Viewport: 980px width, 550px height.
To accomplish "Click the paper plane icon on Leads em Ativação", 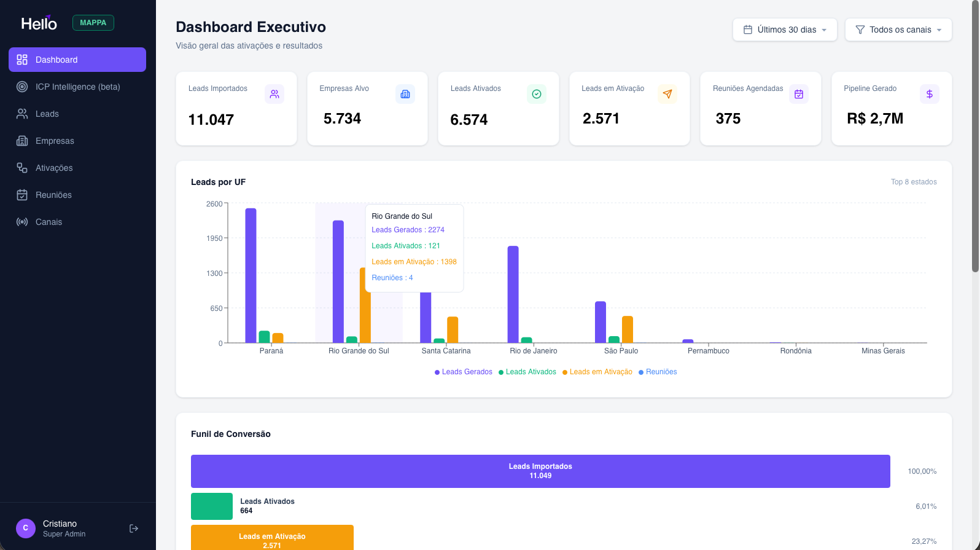I will click(667, 94).
